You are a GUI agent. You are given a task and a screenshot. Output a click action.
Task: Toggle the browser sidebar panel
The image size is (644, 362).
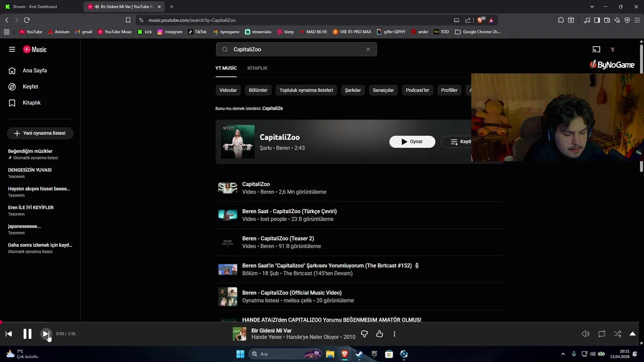(x=597, y=20)
